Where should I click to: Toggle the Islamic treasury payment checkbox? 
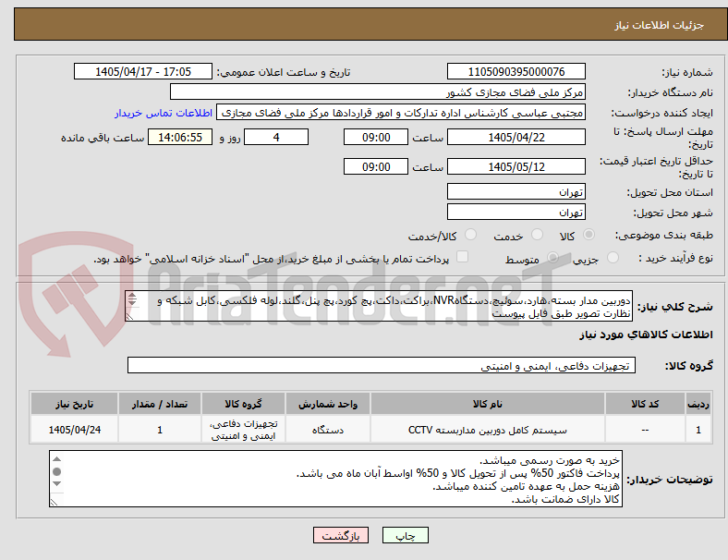(463, 257)
